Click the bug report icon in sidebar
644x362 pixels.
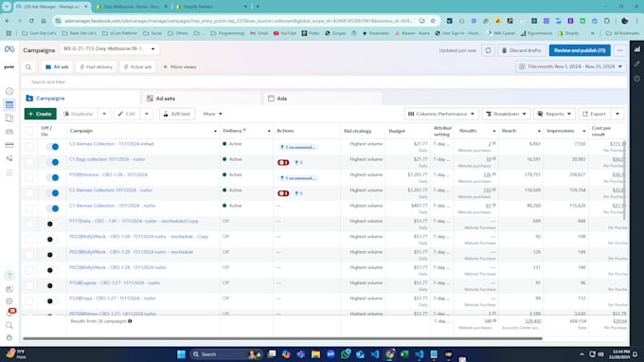(x=9, y=337)
